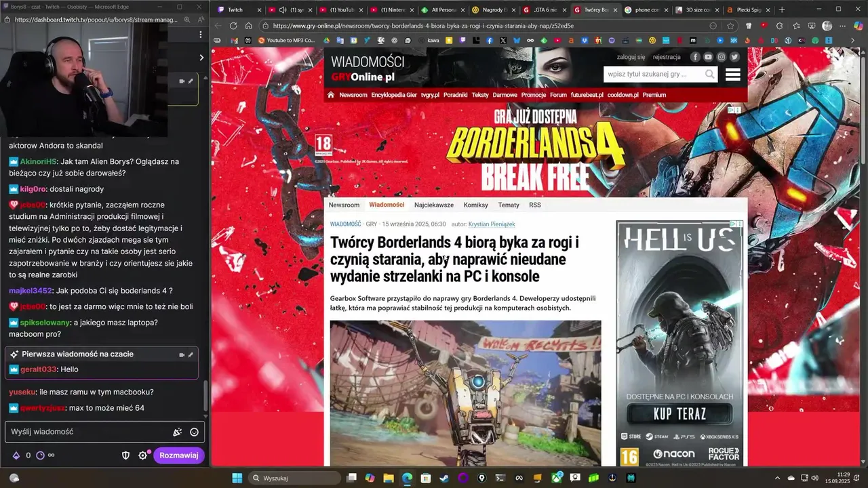Go back in the browser

218,26
